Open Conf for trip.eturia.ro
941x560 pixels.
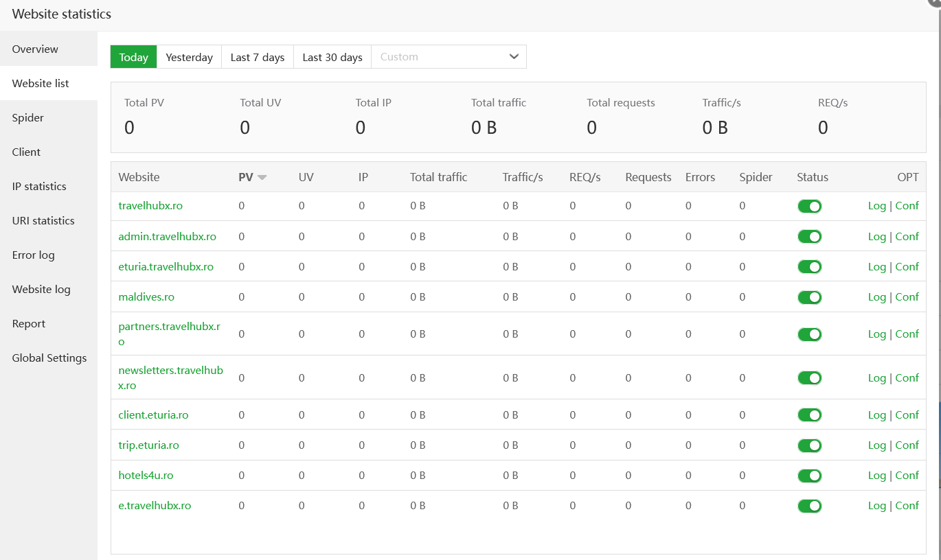(x=907, y=445)
